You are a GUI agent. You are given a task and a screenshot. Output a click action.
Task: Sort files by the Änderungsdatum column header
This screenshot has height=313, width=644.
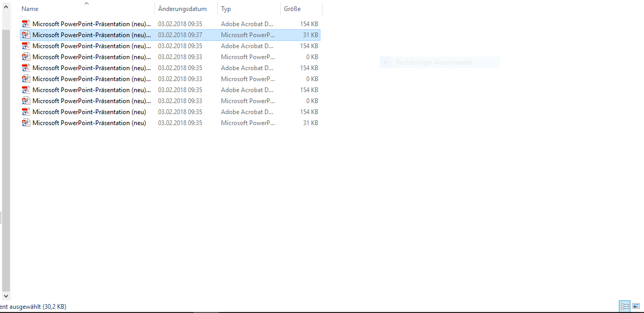coord(182,9)
